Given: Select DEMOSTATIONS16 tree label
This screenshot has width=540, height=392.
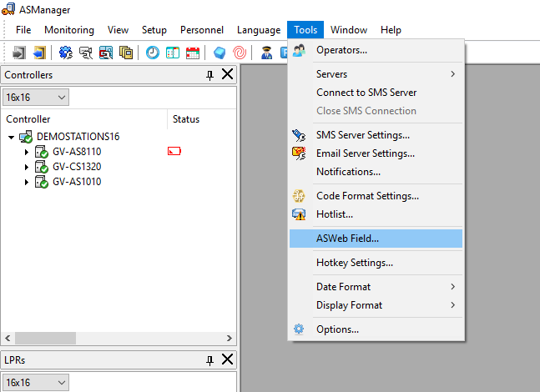Looking at the screenshot, I should point(78,137).
